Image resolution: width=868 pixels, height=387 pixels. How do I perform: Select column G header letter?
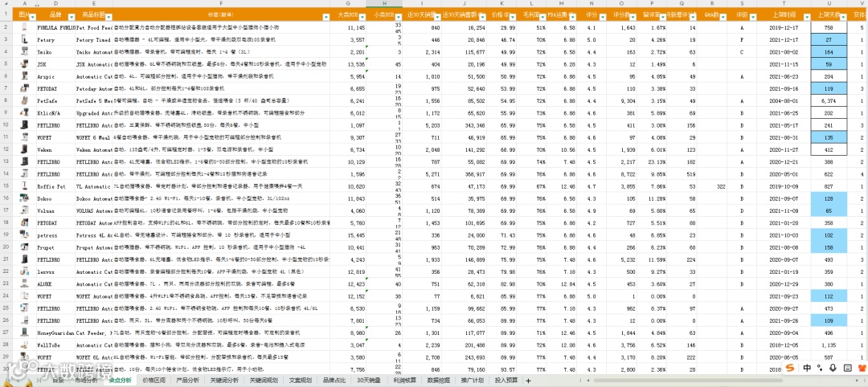point(349,4)
